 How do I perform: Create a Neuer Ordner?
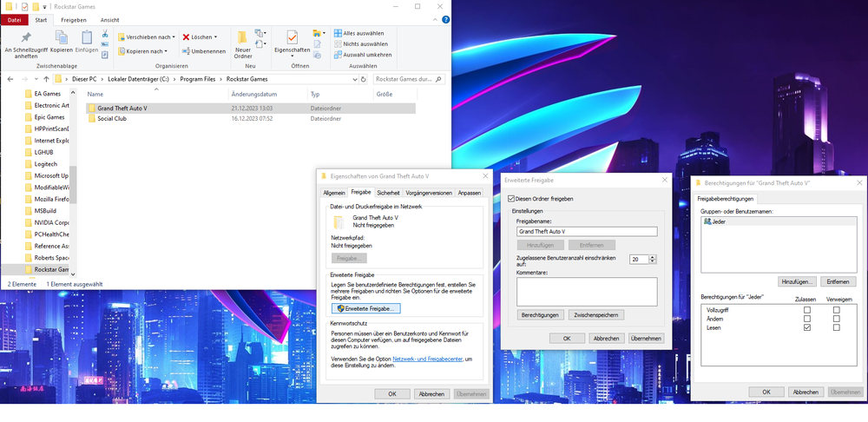[242, 45]
